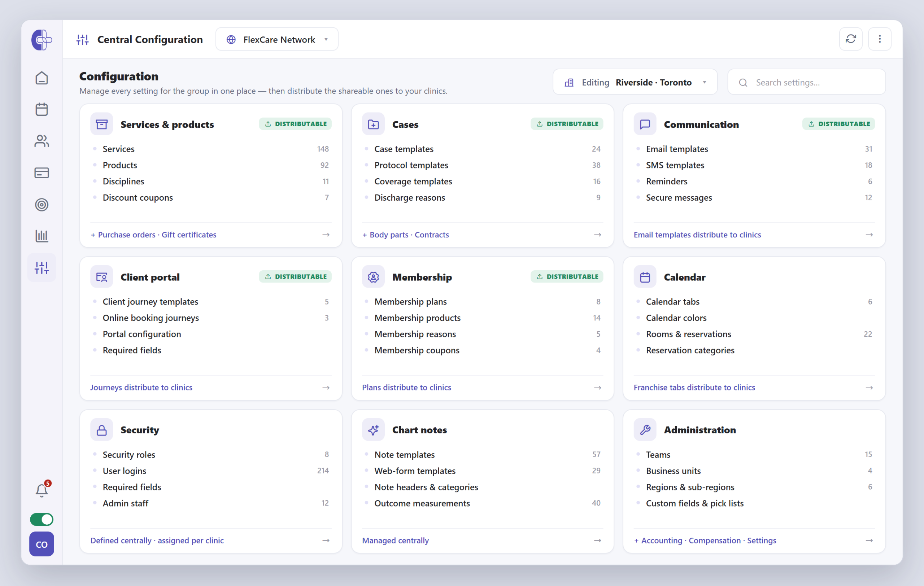Screen dimensions: 924x586
Task: Select the Configuration sliders sidebar icon
Action: pyautogui.click(x=42, y=268)
